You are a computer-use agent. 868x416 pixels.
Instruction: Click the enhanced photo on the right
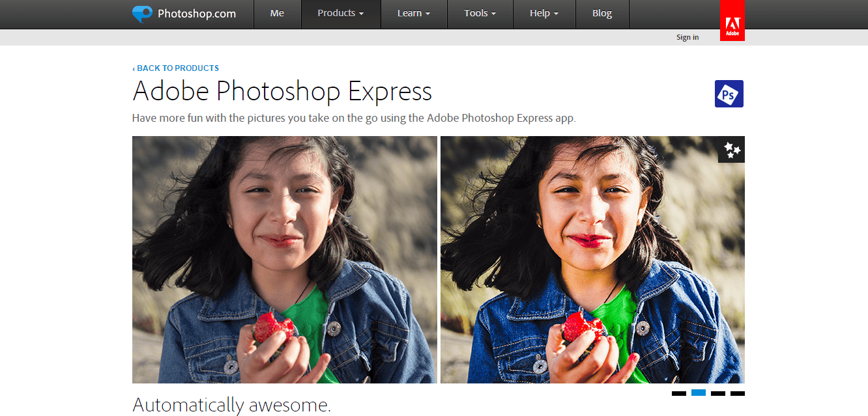(592, 260)
